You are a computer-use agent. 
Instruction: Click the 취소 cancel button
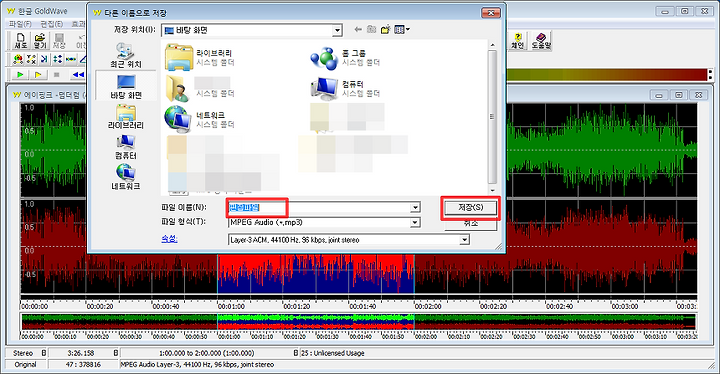[471, 223]
